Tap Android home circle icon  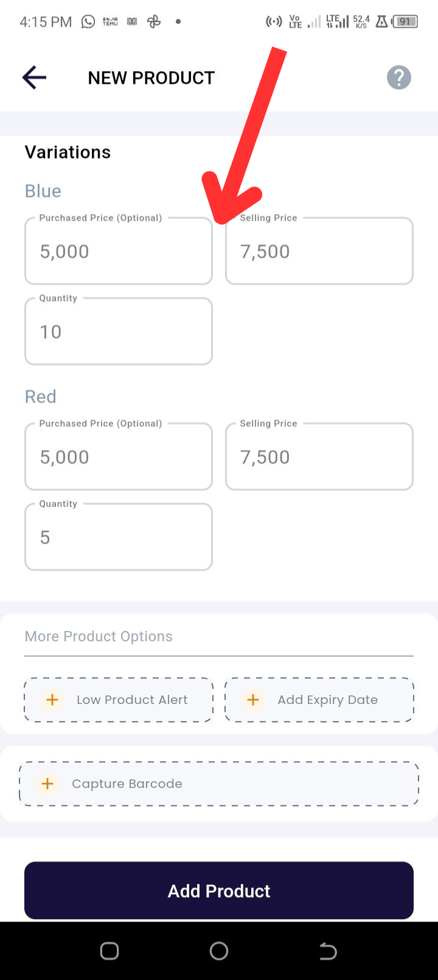[x=219, y=951]
